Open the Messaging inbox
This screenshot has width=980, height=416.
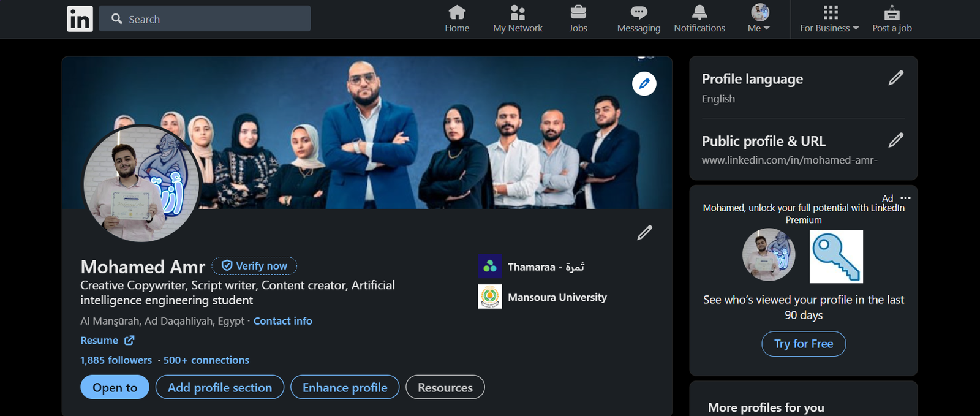click(638, 19)
